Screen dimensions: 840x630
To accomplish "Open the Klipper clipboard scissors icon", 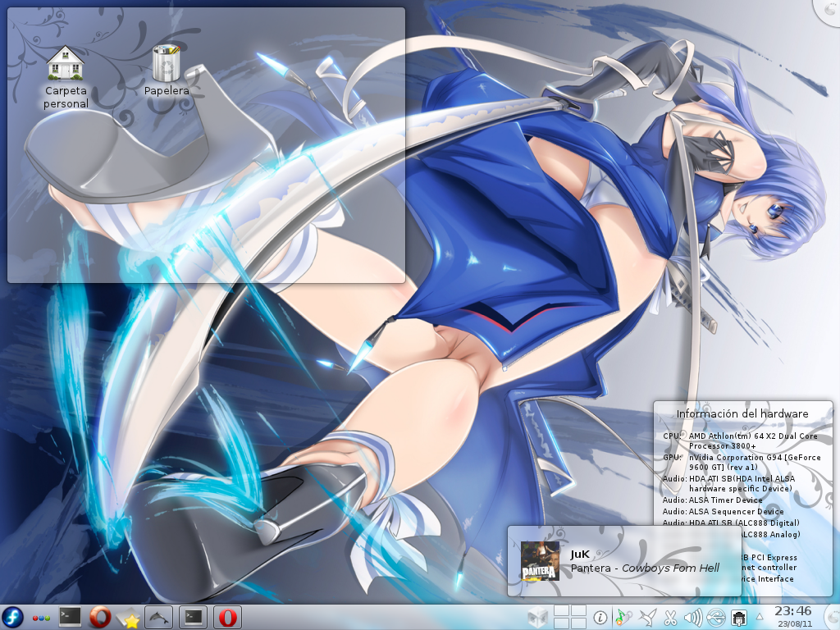I will tap(670, 618).
